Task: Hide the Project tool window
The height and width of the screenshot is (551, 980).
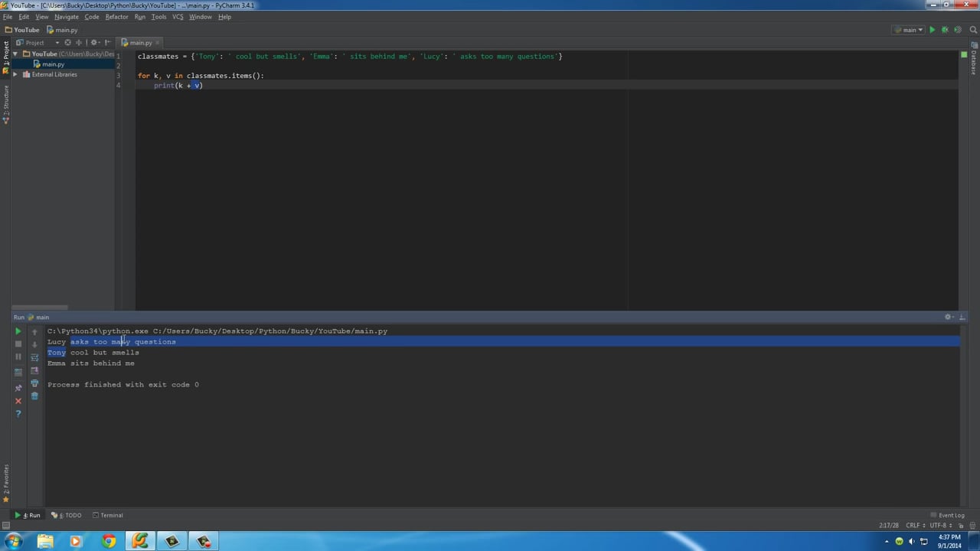Action: [106, 43]
